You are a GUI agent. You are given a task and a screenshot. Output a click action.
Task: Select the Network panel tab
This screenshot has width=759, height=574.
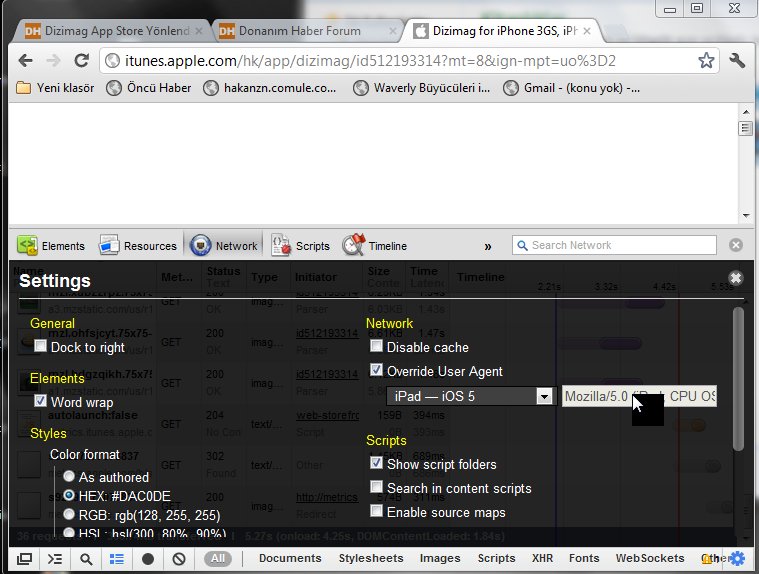[x=223, y=245]
